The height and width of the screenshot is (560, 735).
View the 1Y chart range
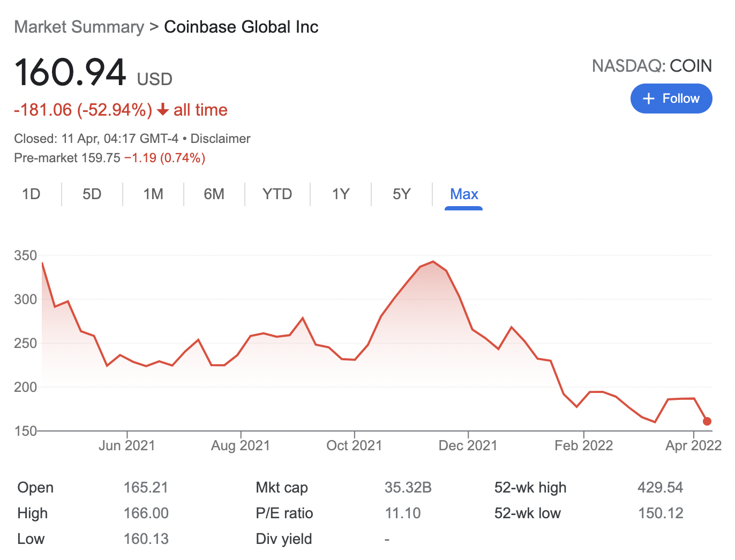(x=340, y=194)
